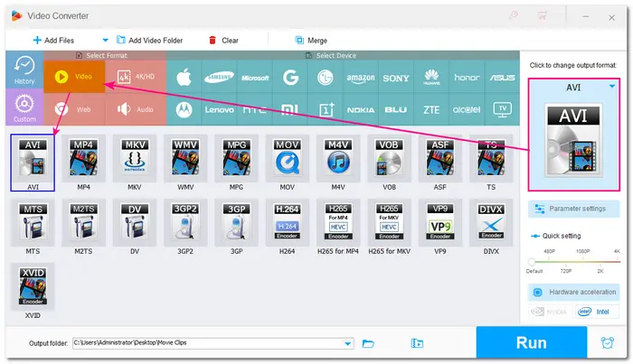Select the DV format icon

(135, 222)
